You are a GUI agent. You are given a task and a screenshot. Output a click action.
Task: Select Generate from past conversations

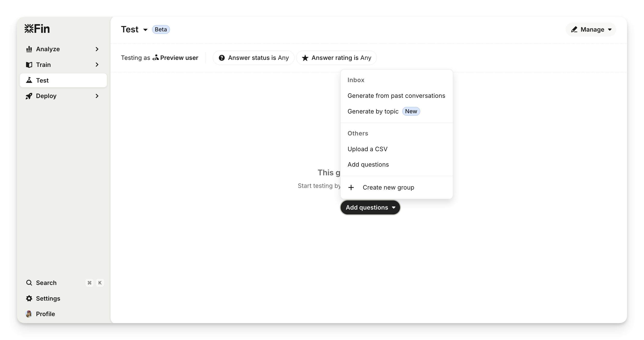click(396, 96)
